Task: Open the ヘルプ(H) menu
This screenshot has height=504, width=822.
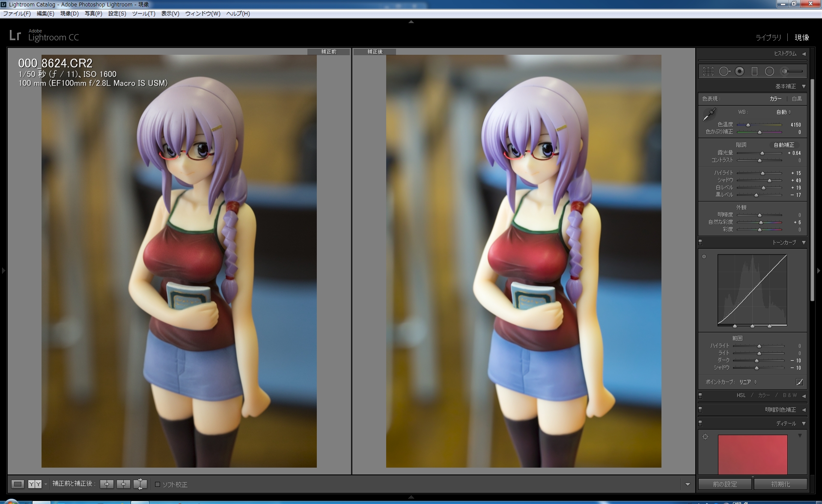Action: point(238,14)
